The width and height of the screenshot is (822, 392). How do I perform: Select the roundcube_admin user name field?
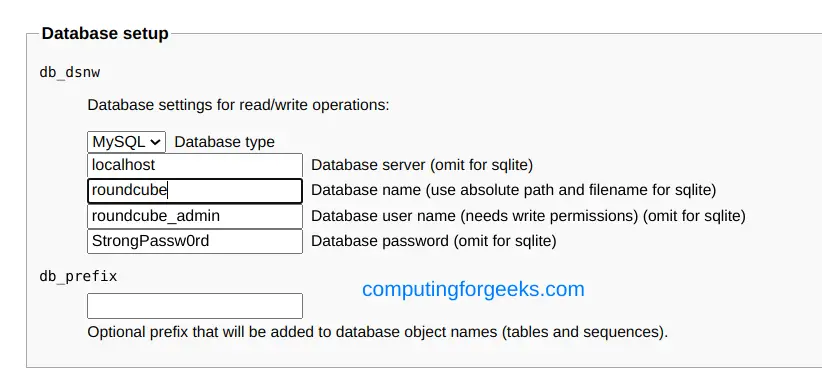click(195, 216)
